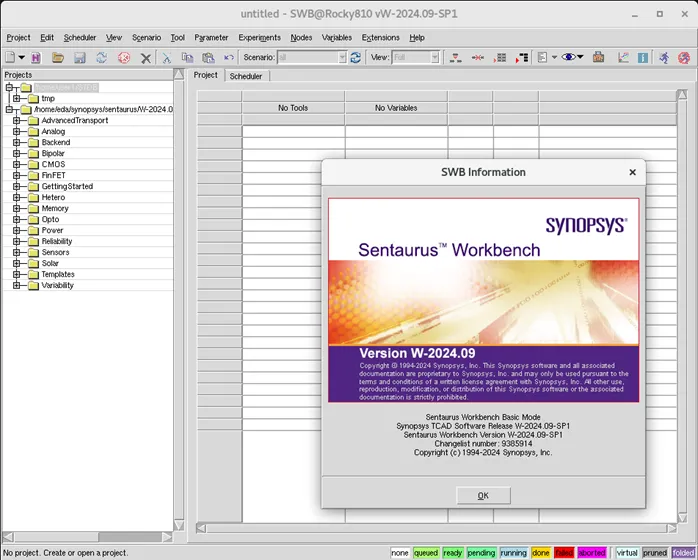Collapse the /home/eda/synopsys/sentaurus root node

(x=9, y=109)
